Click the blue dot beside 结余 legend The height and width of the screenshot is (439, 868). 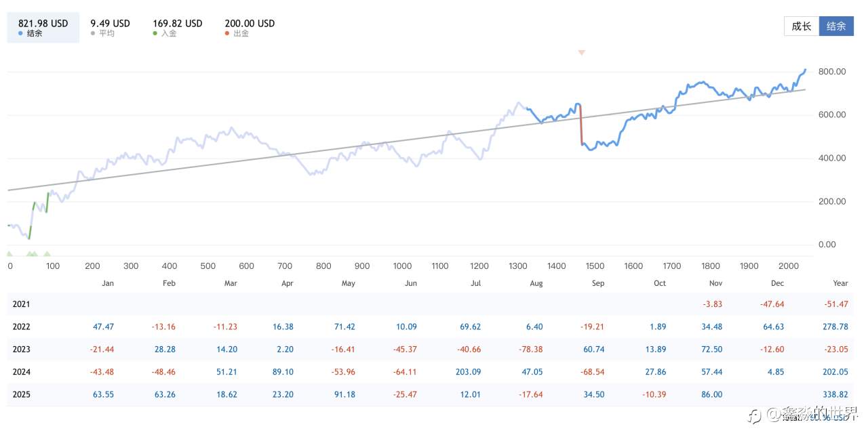click(x=21, y=33)
